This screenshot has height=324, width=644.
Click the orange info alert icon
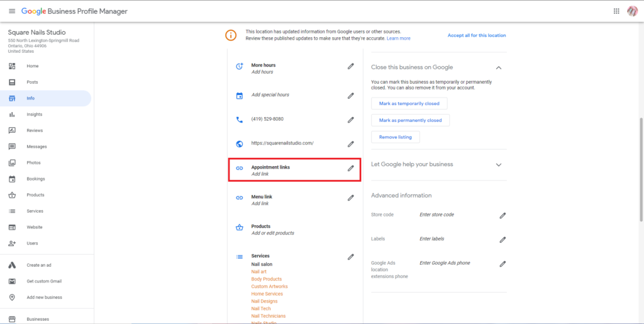[231, 35]
